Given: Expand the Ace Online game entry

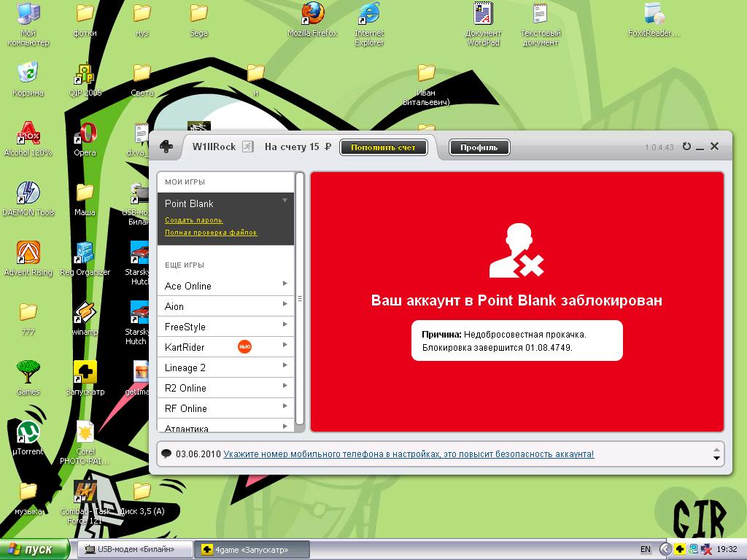Looking at the screenshot, I should pyautogui.click(x=285, y=284).
